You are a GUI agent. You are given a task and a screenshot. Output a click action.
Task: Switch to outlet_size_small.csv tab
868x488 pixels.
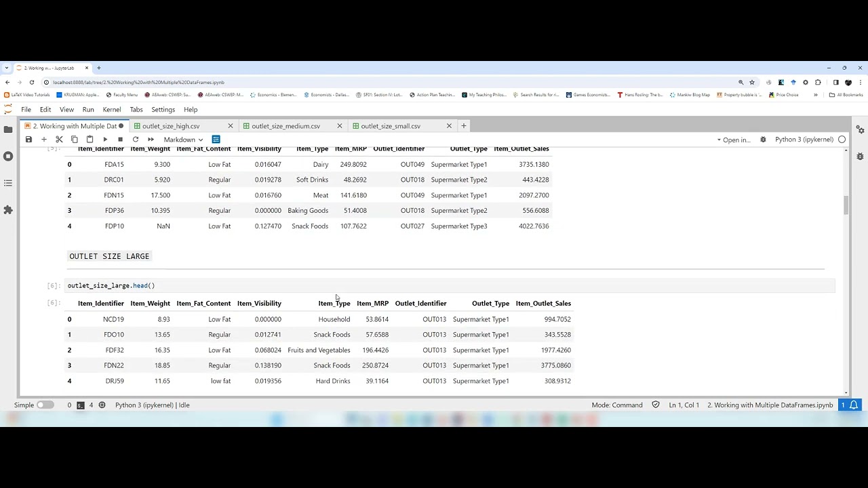click(391, 126)
